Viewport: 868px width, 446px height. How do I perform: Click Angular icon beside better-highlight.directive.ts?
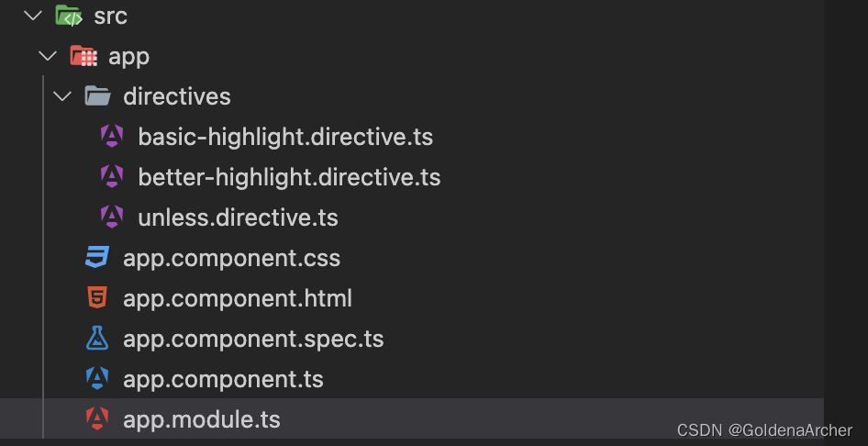coord(112,177)
